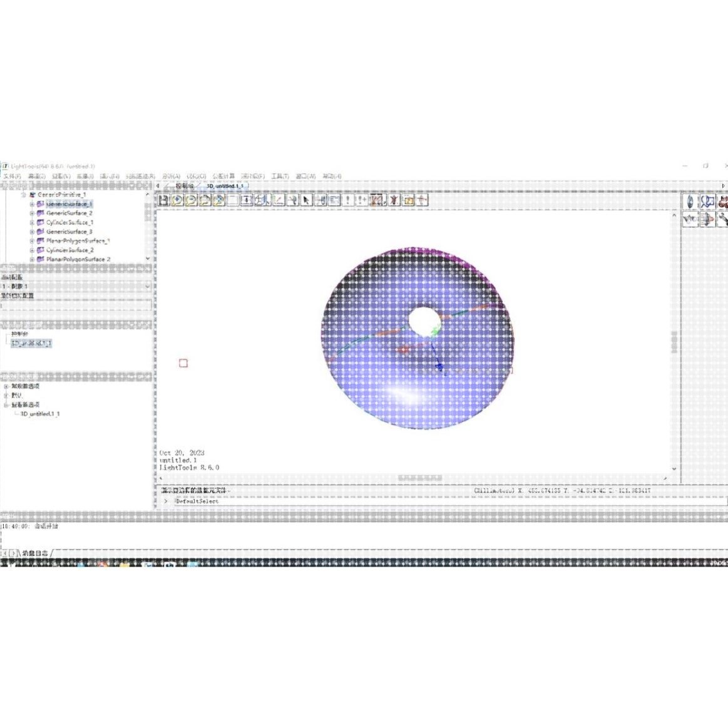
Task: Click the Save floppy disk toolbar icon
Action: click(163, 200)
